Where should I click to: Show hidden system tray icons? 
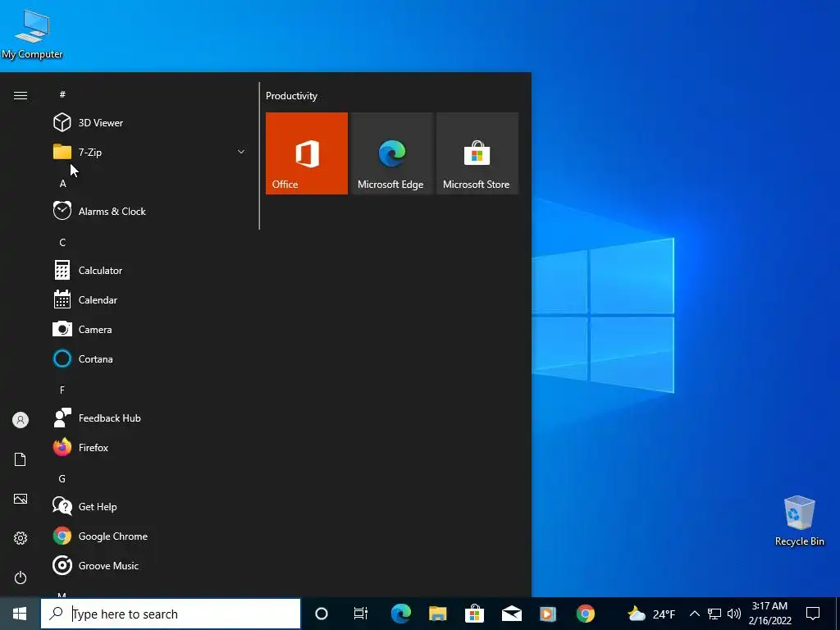(x=694, y=614)
